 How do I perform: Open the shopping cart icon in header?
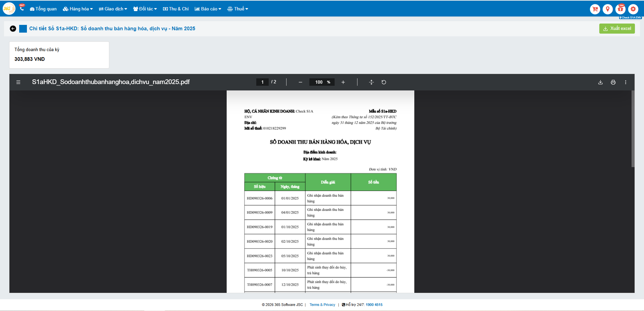(595, 9)
